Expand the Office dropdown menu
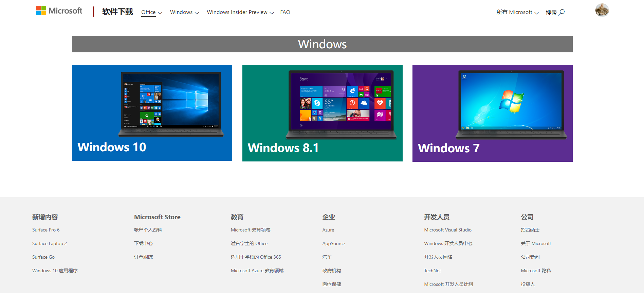This screenshot has height=293, width=644. pyautogui.click(x=152, y=12)
